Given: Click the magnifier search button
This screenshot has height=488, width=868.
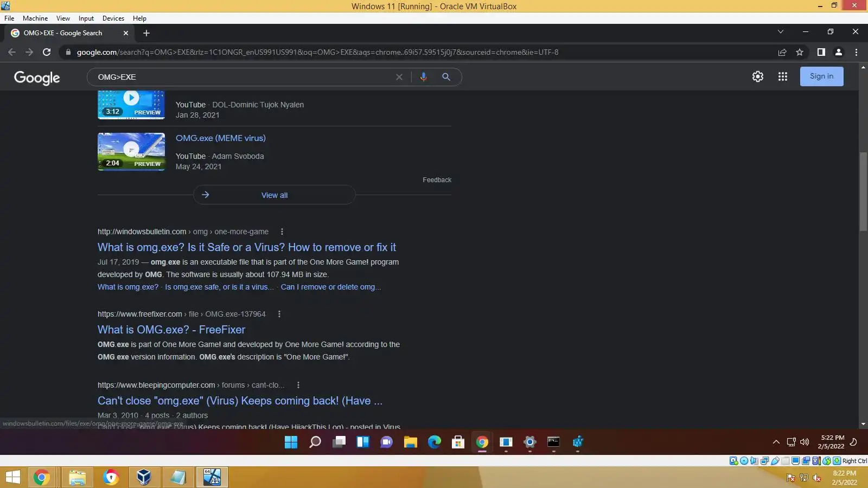Looking at the screenshot, I should click(x=446, y=77).
